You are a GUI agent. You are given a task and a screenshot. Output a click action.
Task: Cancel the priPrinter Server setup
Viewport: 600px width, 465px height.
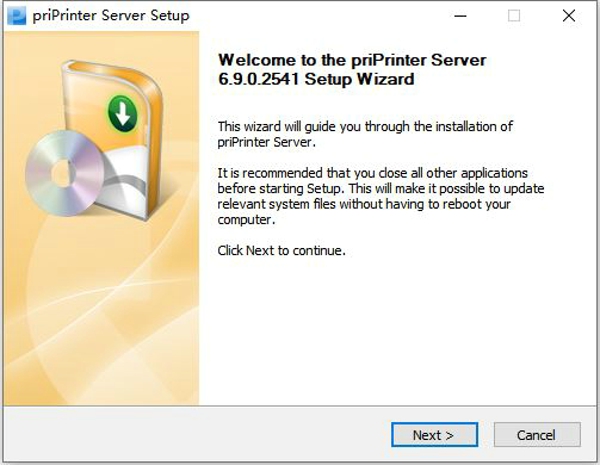tap(537, 435)
